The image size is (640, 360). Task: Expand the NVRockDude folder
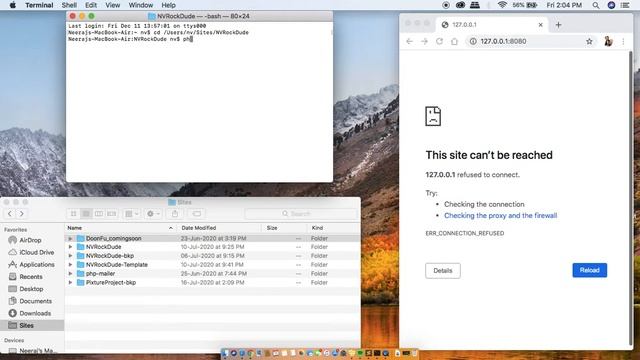(70, 247)
